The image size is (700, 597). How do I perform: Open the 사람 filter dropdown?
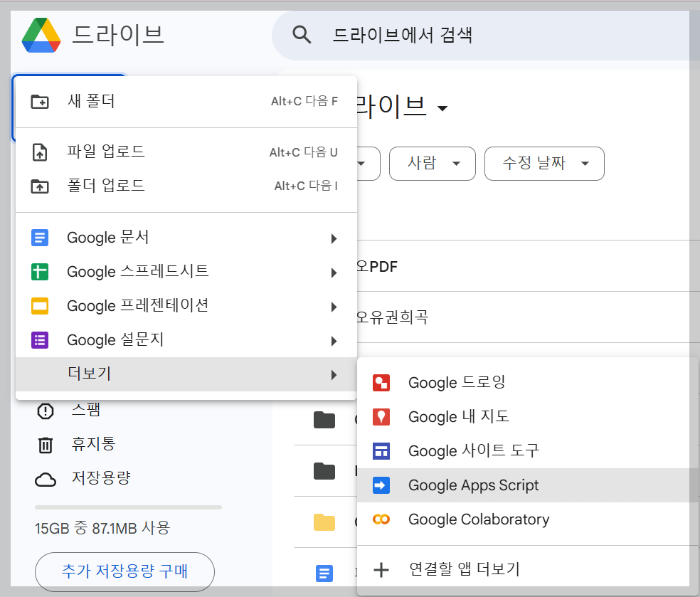(432, 164)
